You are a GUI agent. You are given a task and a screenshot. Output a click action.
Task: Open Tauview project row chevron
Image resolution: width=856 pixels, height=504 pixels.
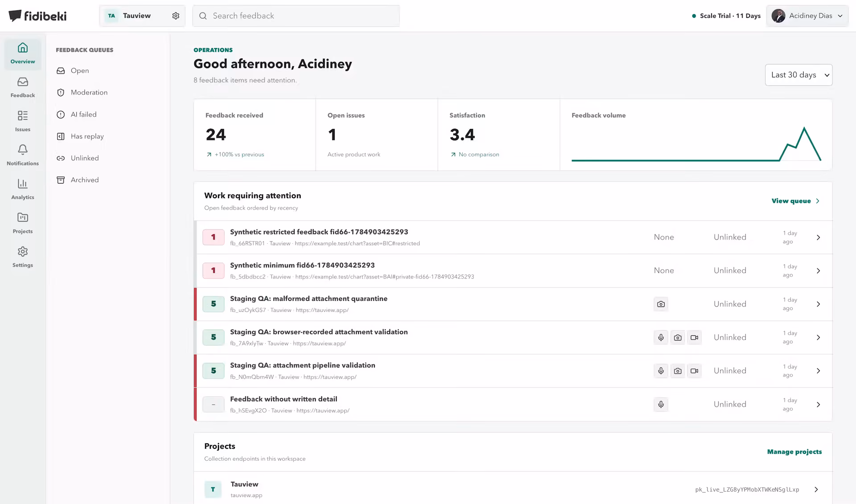tap(816, 489)
